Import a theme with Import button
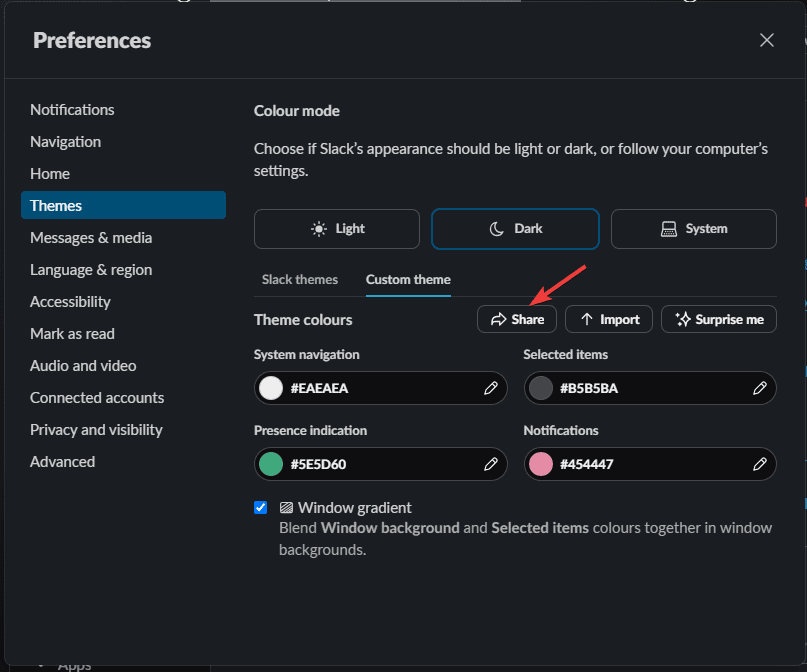This screenshot has width=807, height=672. point(609,319)
